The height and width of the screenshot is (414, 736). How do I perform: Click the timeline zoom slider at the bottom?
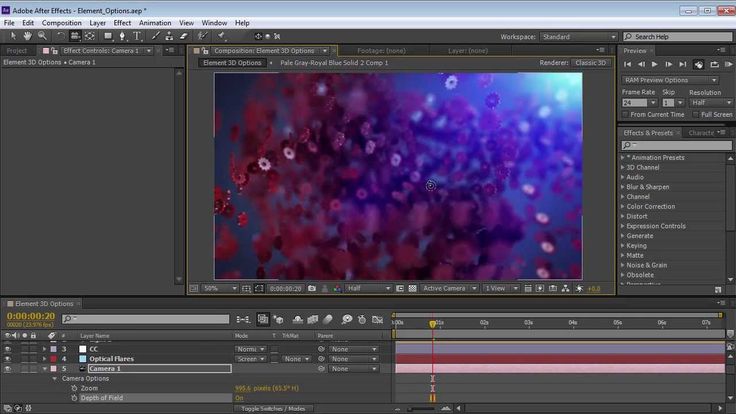click(x=422, y=409)
